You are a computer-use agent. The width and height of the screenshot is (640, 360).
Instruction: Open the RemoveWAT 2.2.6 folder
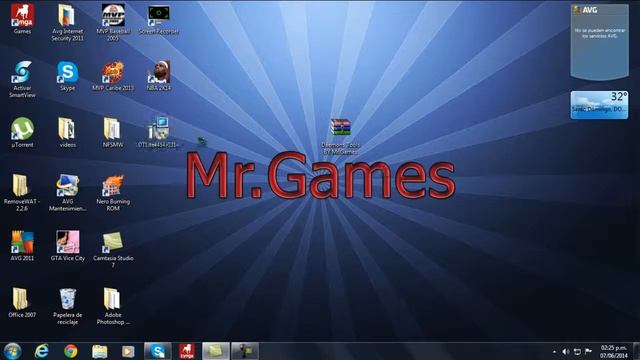click(x=22, y=193)
